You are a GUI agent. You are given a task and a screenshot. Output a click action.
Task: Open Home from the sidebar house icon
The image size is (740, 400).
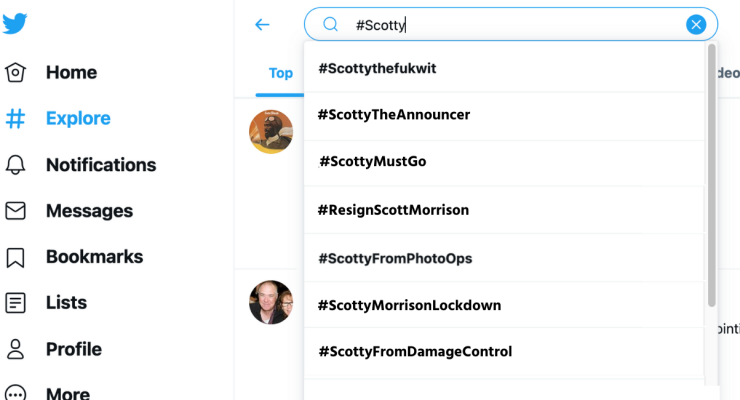tap(15, 72)
